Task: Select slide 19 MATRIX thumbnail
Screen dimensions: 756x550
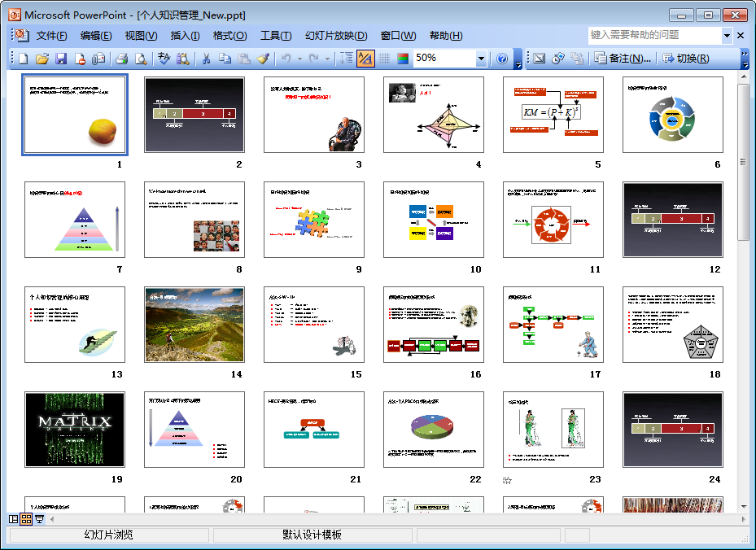Action: tap(75, 430)
